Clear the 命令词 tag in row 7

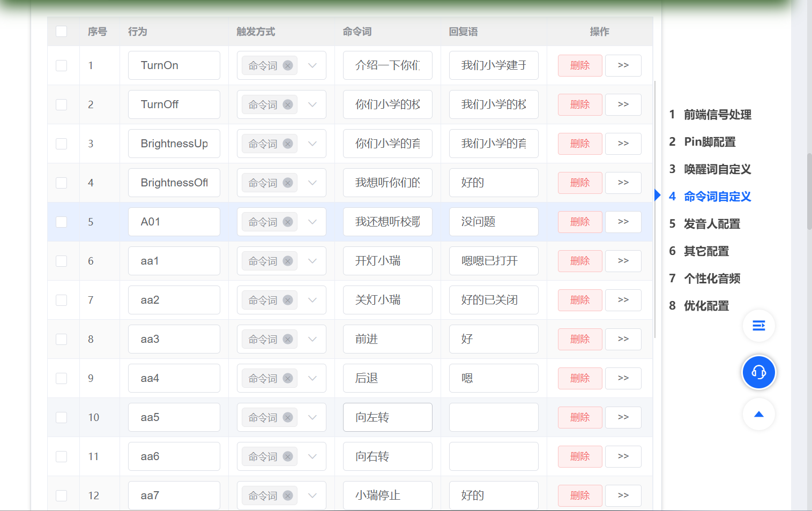(x=288, y=300)
